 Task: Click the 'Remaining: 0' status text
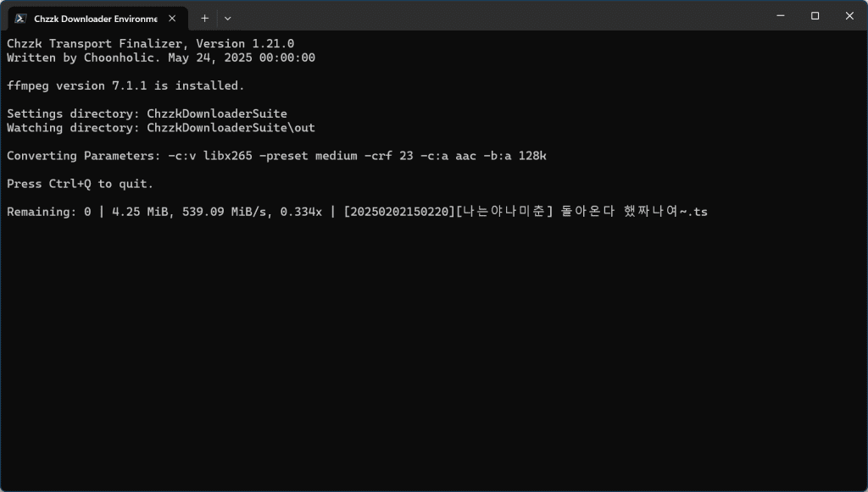click(48, 212)
